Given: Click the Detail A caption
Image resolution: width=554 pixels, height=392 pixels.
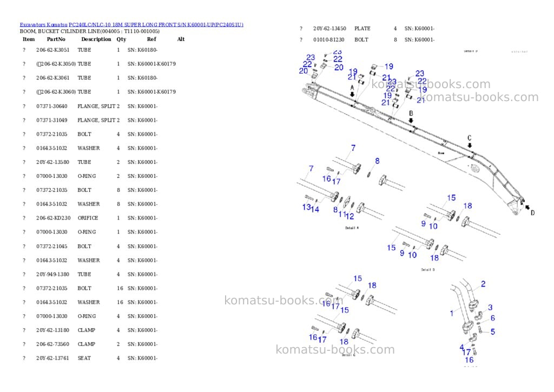Looking at the screenshot, I should pyautogui.click(x=352, y=228).
